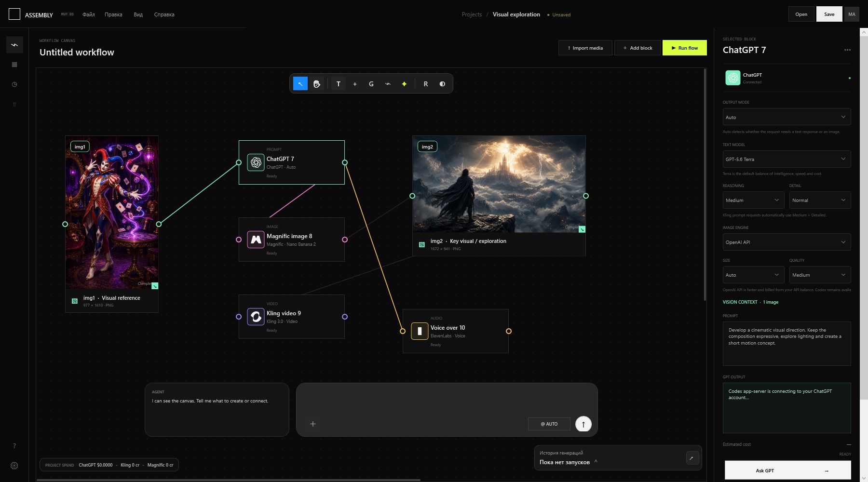This screenshot has width=868, height=482.
Task: Click the half-circle contrast tool icon
Action: pyautogui.click(x=442, y=84)
